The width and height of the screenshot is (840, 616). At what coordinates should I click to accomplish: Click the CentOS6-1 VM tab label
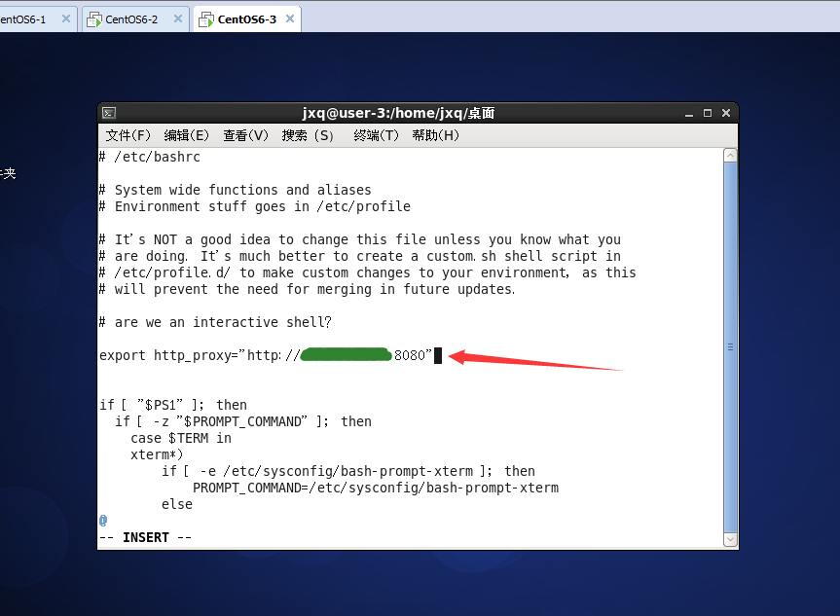tap(23, 19)
